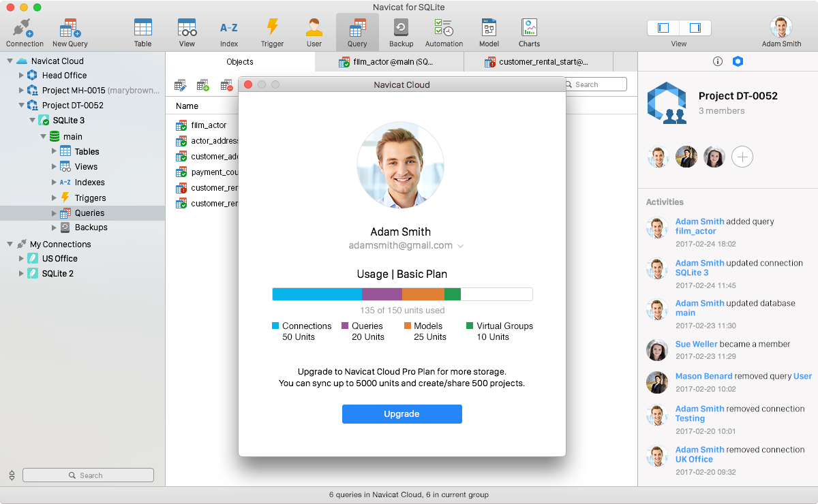The image size is (818, 504).
Task: Select Queries in the sidebar tree
Action: click(x=82, y=213)
